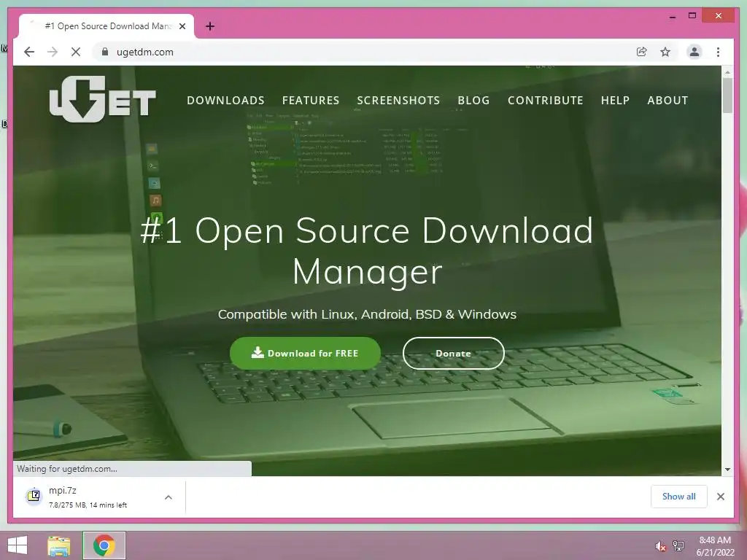747x560 pixels.
Task: Open a new tab with plus button
Action: tap(210, 26)
